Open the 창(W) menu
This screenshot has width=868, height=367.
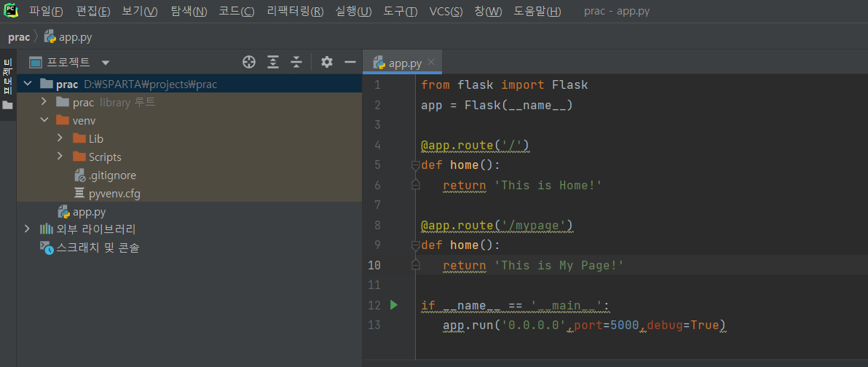pyautogui.click(x=488, y=12)
